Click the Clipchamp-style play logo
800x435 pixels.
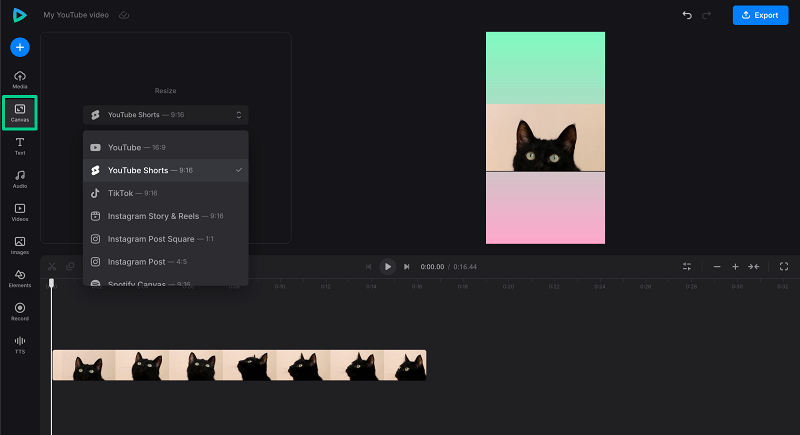[19, 15]
